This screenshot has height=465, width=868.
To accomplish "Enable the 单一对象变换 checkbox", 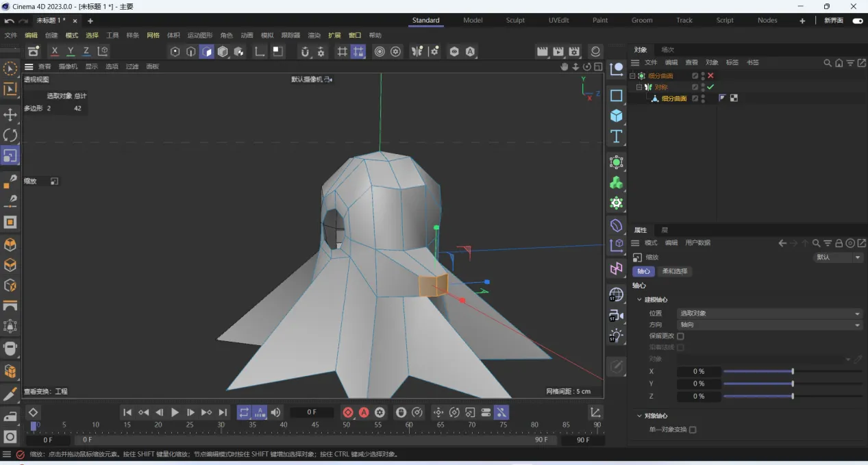I will [693, 429].
